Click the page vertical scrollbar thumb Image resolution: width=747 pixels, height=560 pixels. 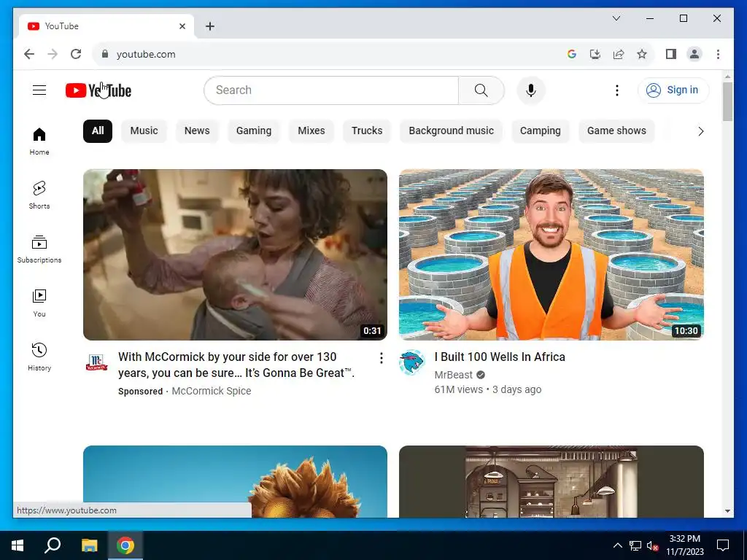click(x=727, y=101)
